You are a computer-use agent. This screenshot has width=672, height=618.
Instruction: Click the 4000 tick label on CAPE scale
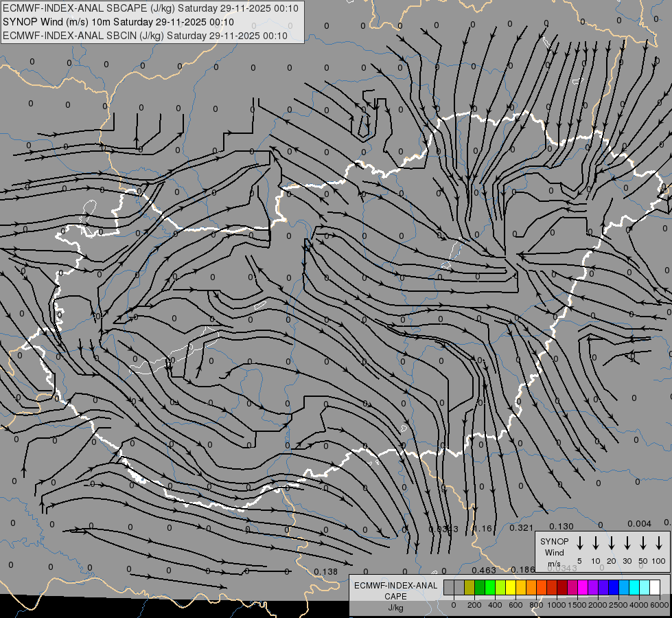tap(639, 605)
